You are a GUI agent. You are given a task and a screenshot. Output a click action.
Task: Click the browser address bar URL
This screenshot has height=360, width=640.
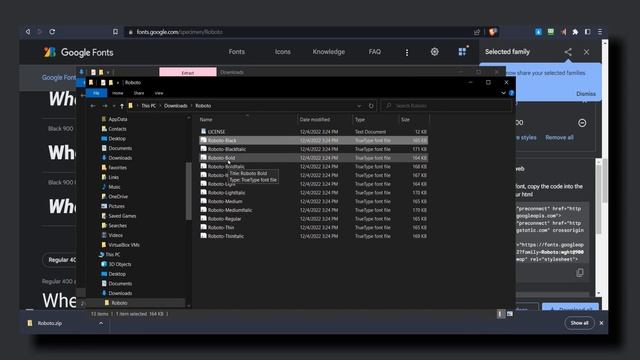click(x=179, y=32)
